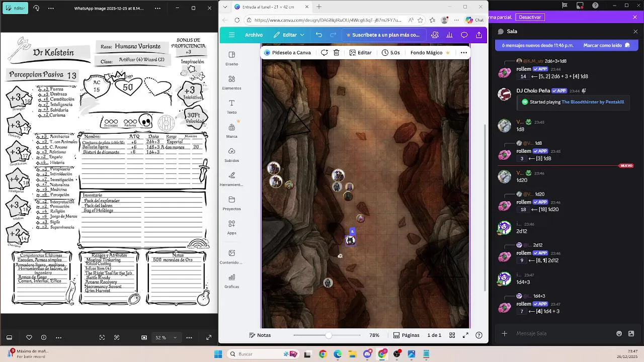
Task: Favorite the image with heart icon
Action: [29, 337]
